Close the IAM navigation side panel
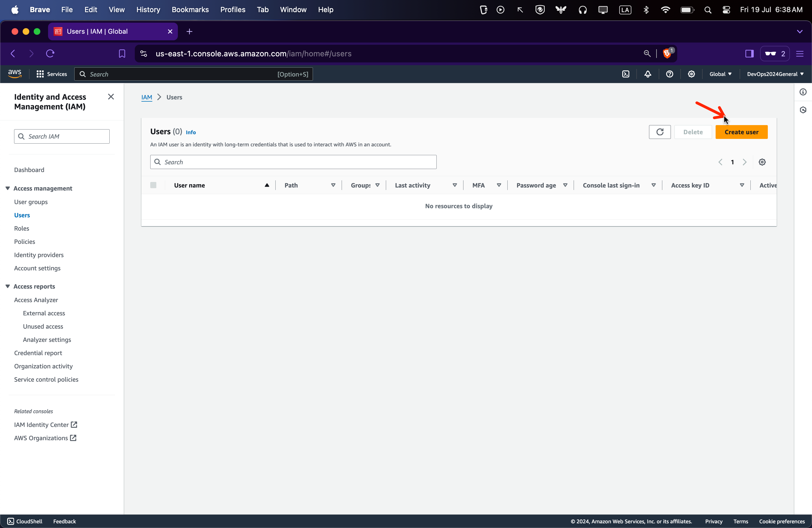The height and width of the screenshot is (528, 812). pyautogui.click(x=111, y=97)
